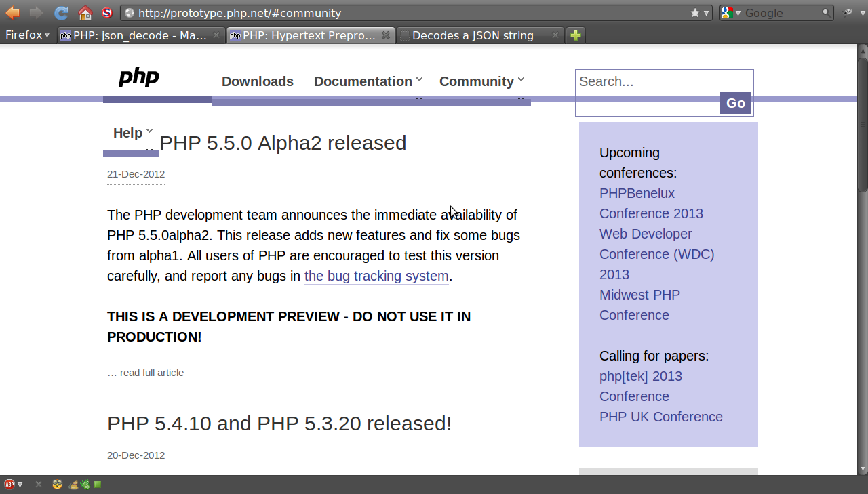Open PHP 5.5.0 Alpha2 released article

283,143
